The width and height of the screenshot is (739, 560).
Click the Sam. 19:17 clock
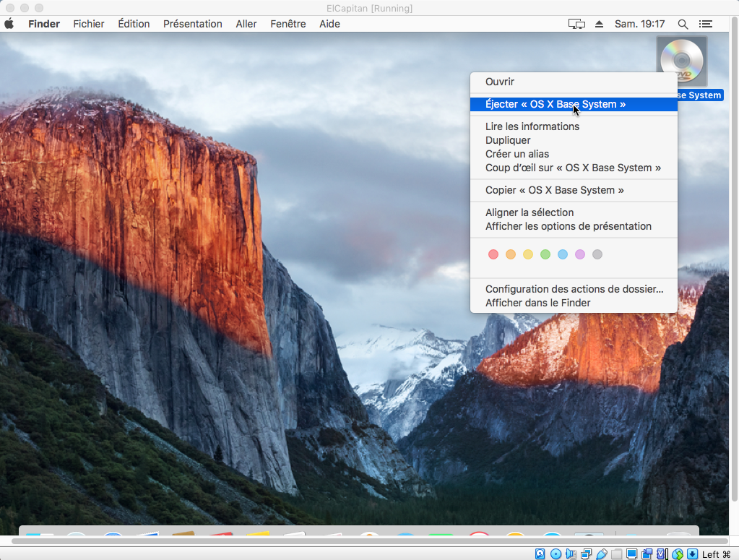(639, 24)
